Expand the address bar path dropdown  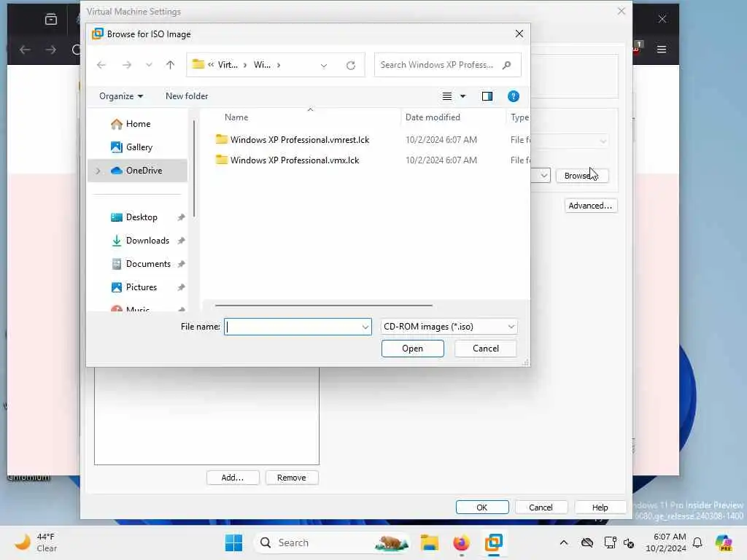coord(324,65)
